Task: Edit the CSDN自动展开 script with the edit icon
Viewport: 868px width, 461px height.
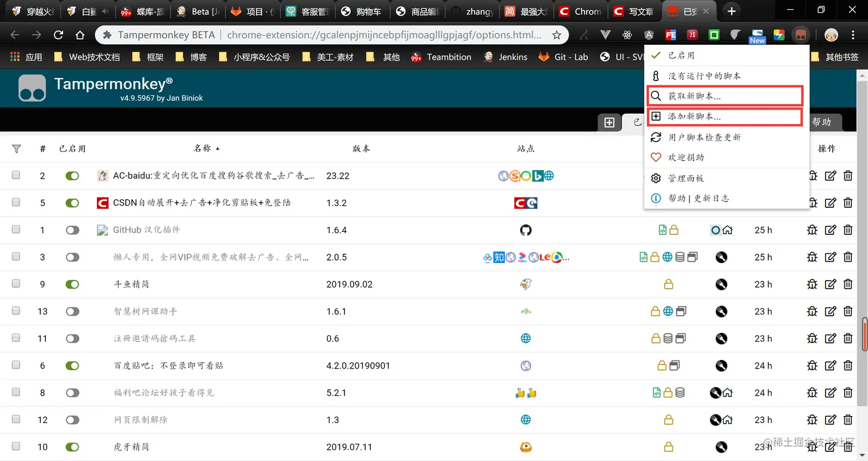Action: pos(830,203)
